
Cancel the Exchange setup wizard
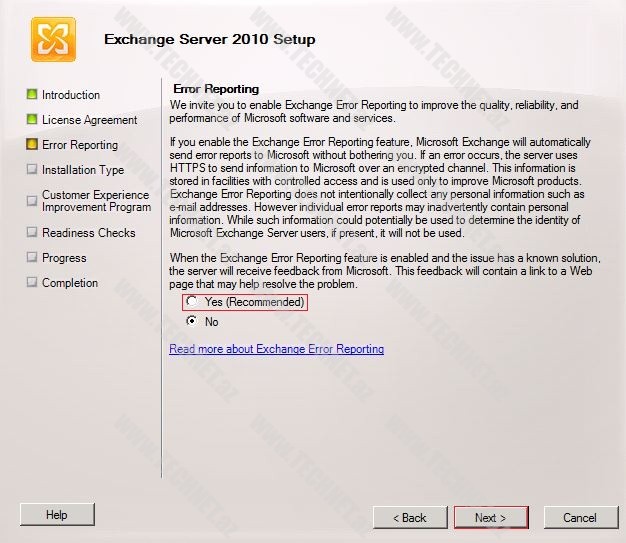click(x=579, y=517)
